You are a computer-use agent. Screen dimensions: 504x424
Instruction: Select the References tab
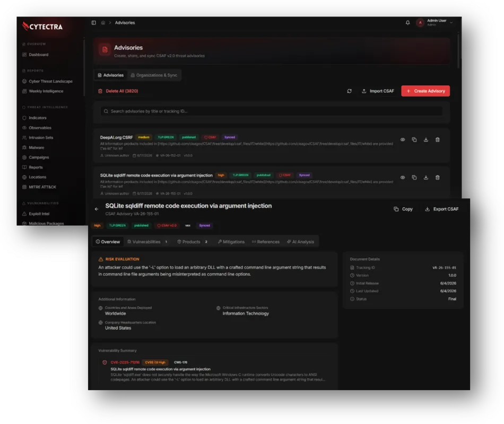point(265,242)
